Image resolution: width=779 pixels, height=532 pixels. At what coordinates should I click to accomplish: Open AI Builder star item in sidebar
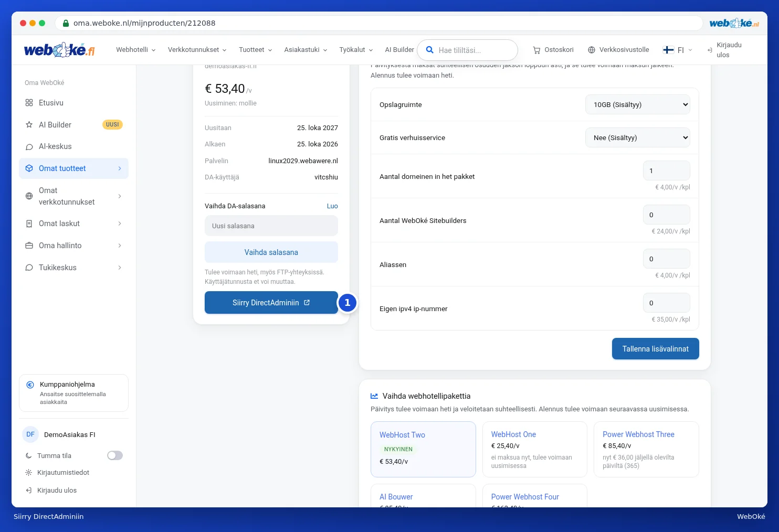tap(29, 125)
